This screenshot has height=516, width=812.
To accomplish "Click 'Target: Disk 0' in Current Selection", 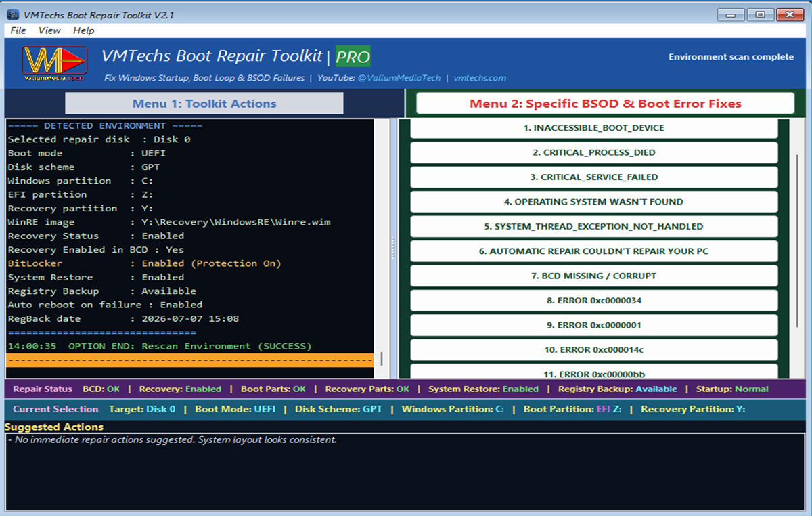I will point(142,409).
